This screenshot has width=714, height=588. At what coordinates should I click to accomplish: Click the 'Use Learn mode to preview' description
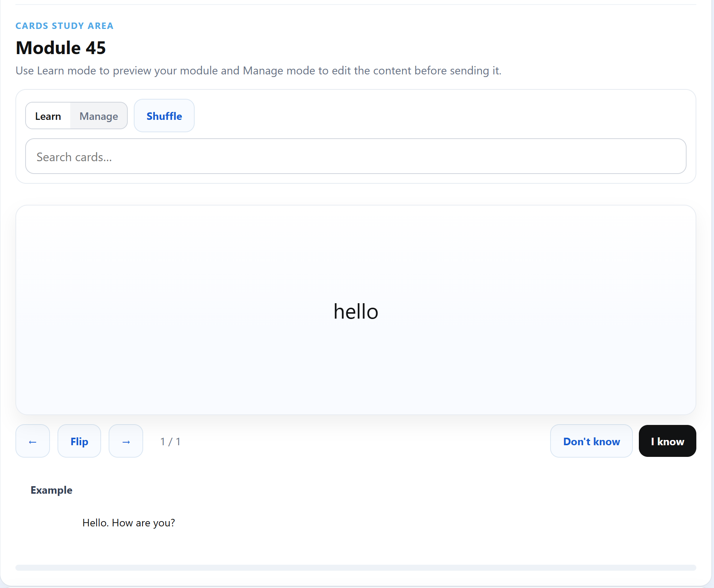click(x=259, y=71)
